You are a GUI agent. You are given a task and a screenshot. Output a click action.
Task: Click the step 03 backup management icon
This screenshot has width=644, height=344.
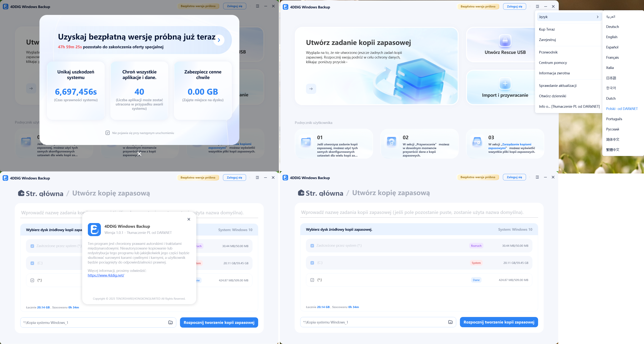tap(477, 142)
